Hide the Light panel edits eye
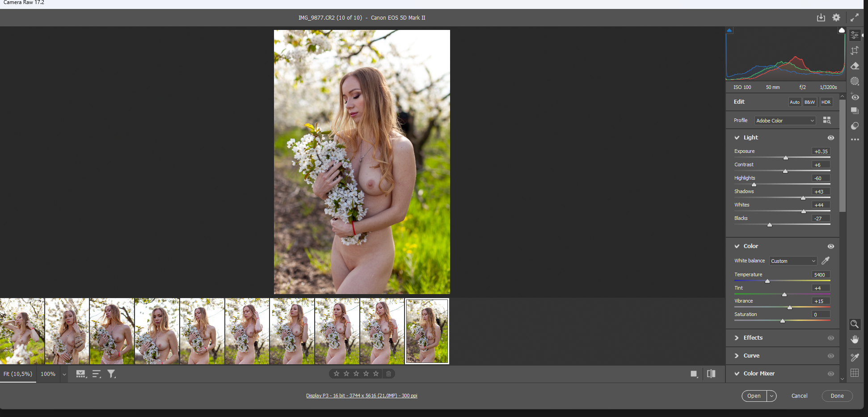 click(x=831, y=138)
